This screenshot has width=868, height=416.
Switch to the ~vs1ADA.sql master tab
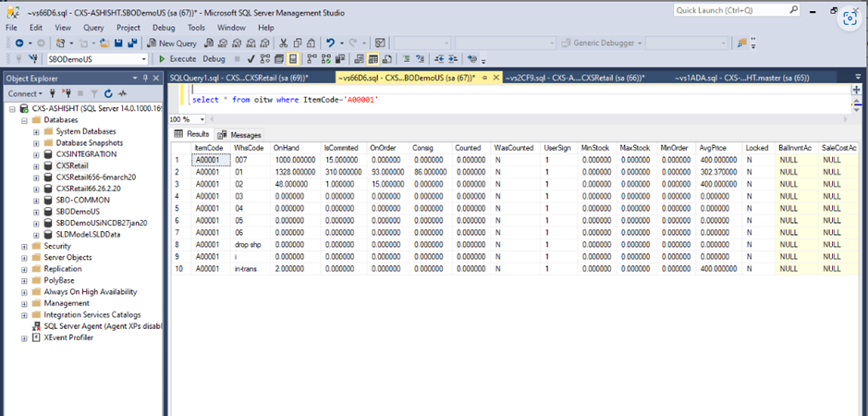click(741, 78)
